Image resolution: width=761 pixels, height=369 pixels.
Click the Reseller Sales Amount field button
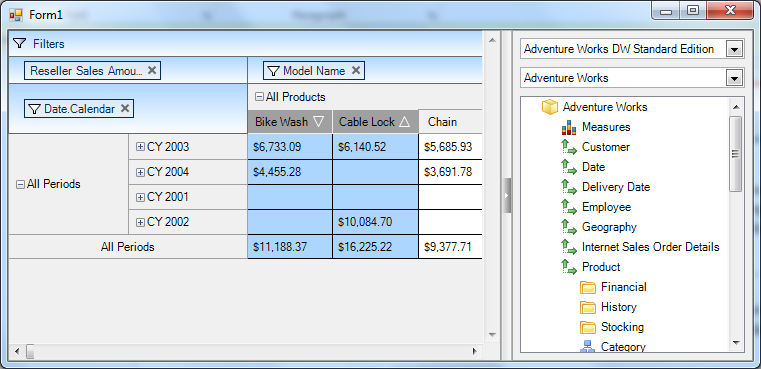[92, 70]
